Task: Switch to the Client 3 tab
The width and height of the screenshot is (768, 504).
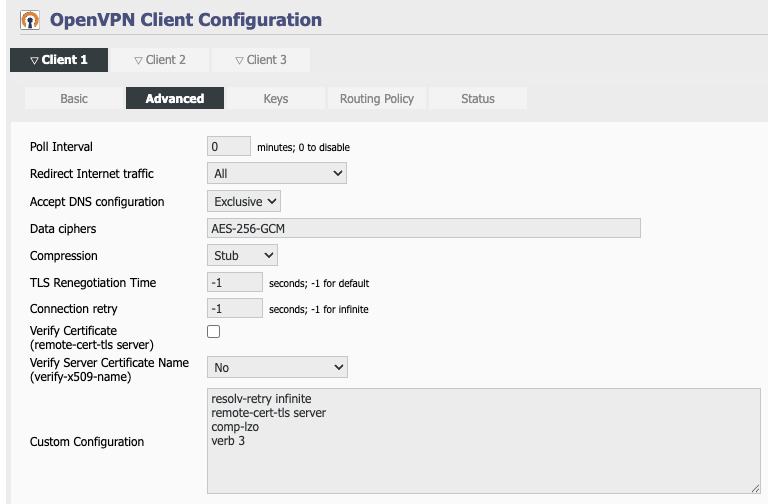Action: tap(261, 60)
